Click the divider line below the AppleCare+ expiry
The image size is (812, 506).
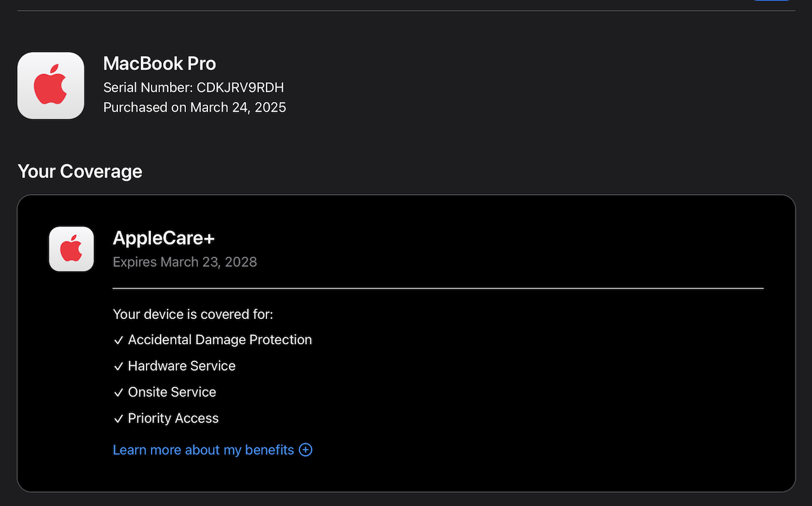click(x=438, y=289)
